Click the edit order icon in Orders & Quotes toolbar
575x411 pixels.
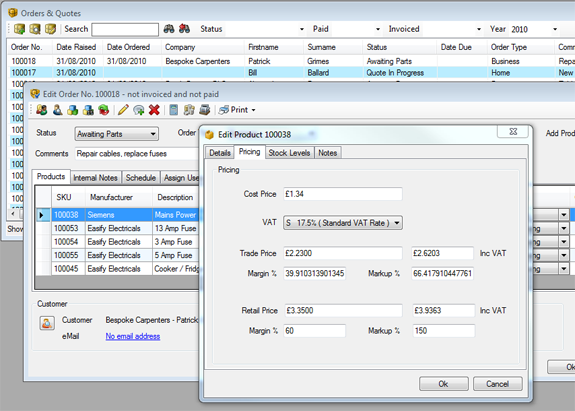coord(50,29)
